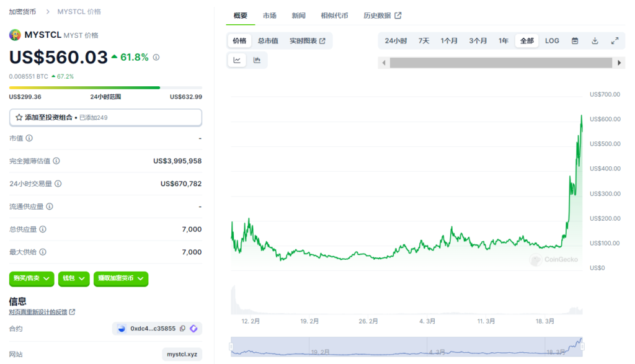Image resolution: width=635 pixels, height=364 pixels.
Task: Click the US$560.03 price text
Action: [x=58, y=57]
